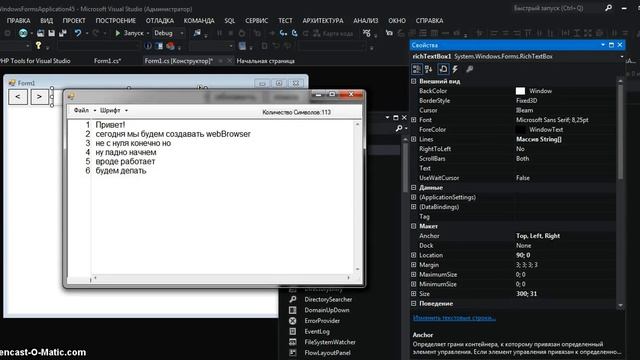This screenshot has width=640, height=360.
Task: Open the ПРАВКА menu
Action: click(19, 20)
